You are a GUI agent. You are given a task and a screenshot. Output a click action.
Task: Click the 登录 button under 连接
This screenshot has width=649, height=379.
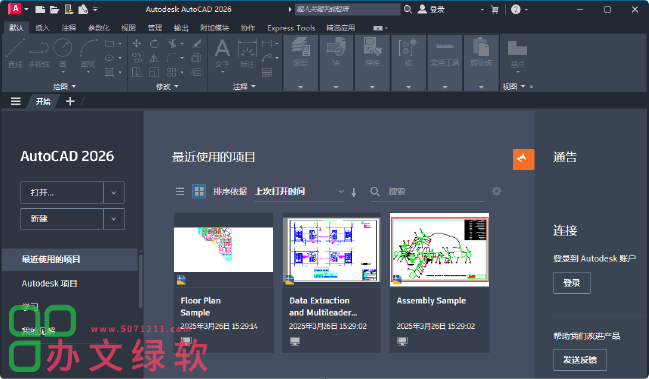coord(572,283)
